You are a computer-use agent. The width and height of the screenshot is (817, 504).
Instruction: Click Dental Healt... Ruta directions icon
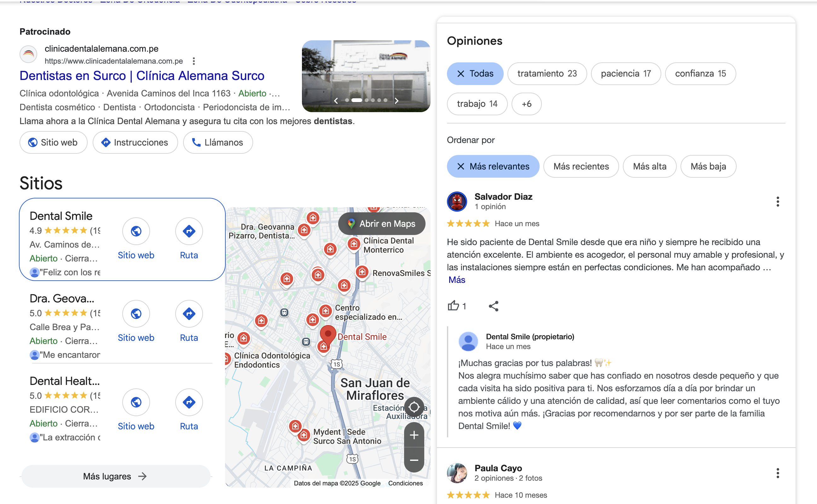(x=189, y=402)
